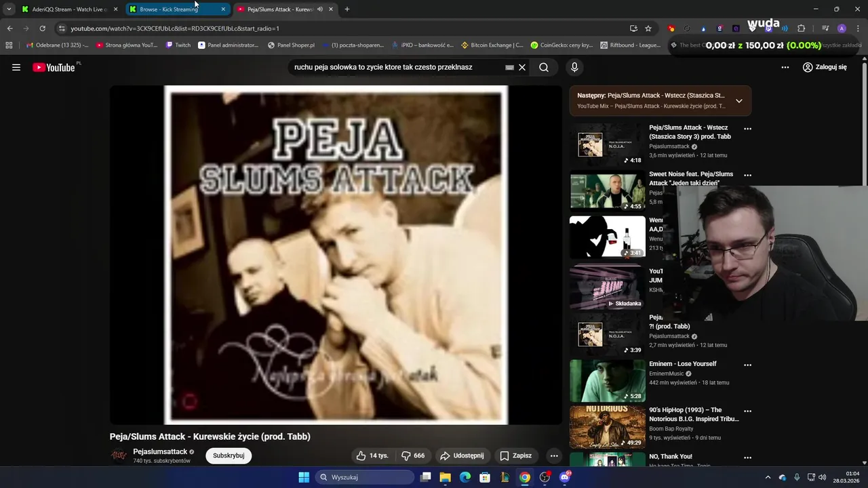The image size is (868, 488).
Task: Open options for 90's HipHop (1993) video
Action: click(x=747, y=411)
